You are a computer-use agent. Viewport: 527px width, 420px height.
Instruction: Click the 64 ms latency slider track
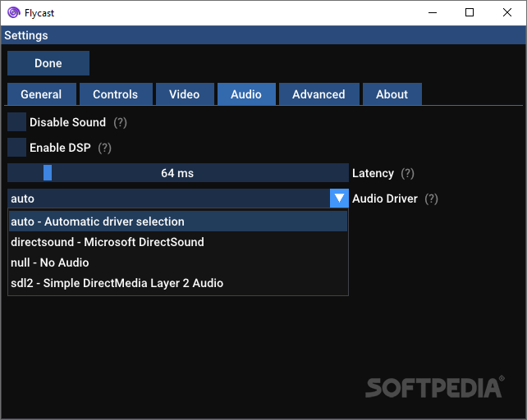point(178,173)
